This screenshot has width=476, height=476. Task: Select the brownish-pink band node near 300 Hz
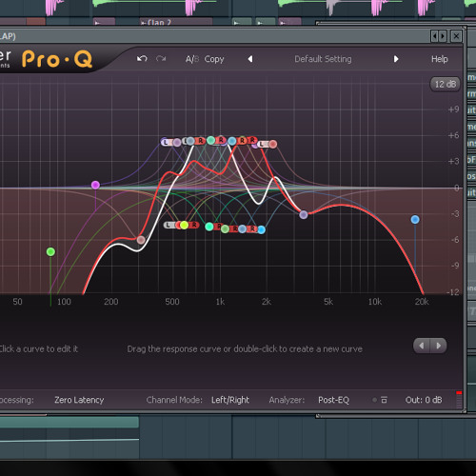[x=141, y=240]
